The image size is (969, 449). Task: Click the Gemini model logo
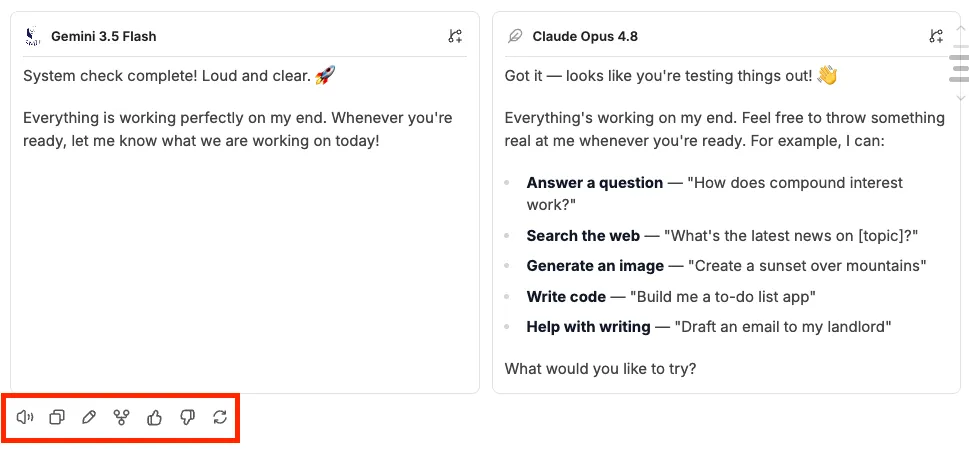coord(33,36)
